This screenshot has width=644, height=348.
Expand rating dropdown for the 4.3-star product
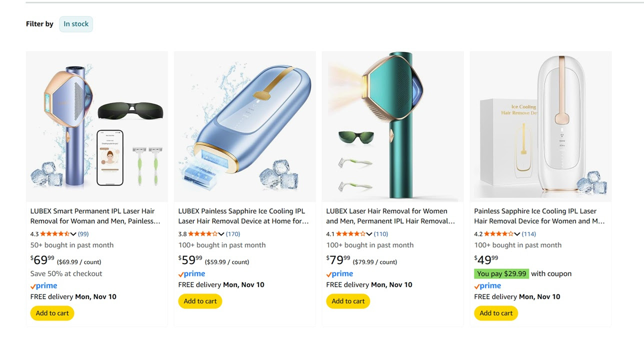(x=73, y=234)
